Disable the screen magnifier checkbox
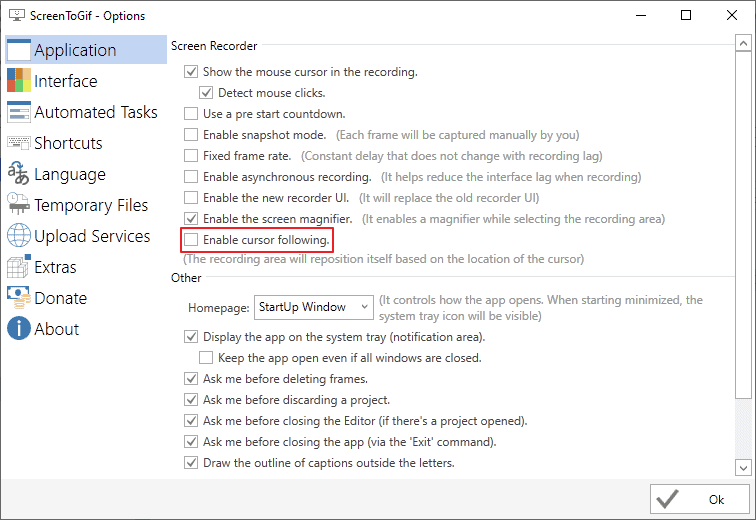 [x=191, y=219]
